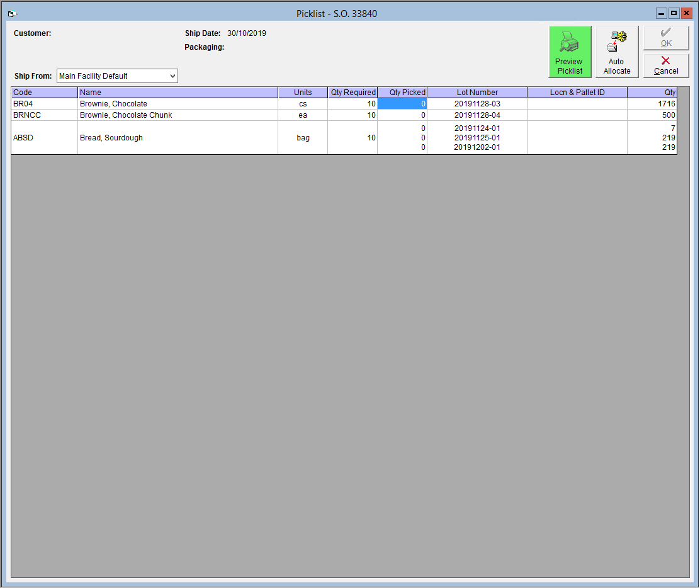Select Qty Picked cell for lot 20191124-01
The image size is (700, 588).
[402, 128]
